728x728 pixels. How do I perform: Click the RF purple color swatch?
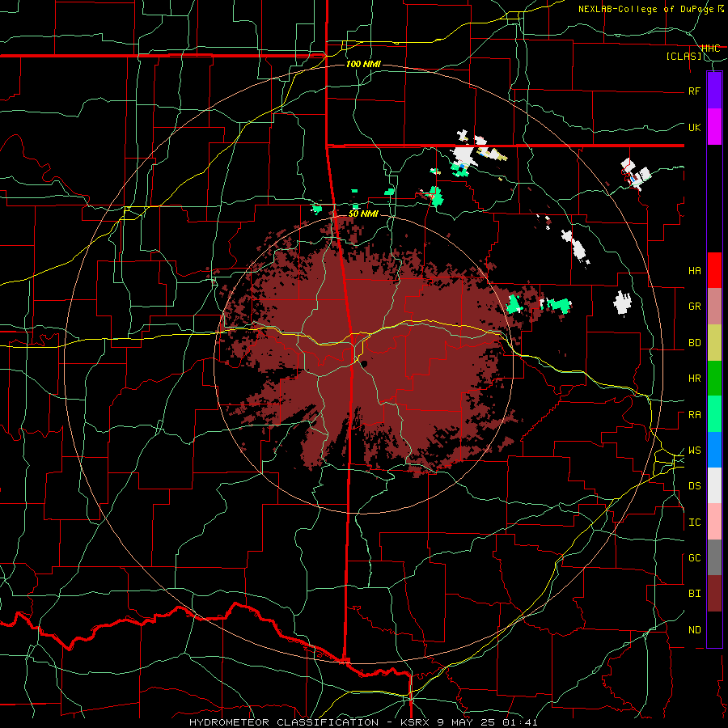pyautogui.click(x=714, y=91)
